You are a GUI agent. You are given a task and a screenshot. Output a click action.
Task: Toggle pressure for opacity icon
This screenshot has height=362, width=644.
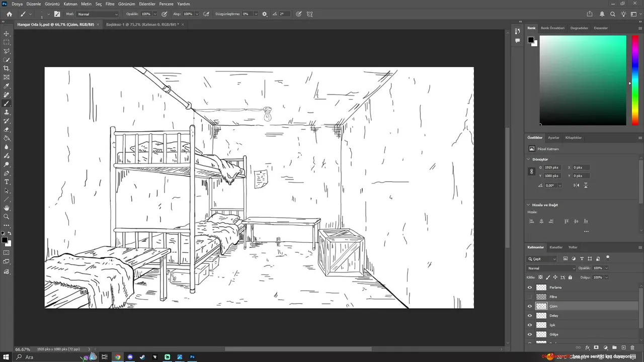(164, 14)
